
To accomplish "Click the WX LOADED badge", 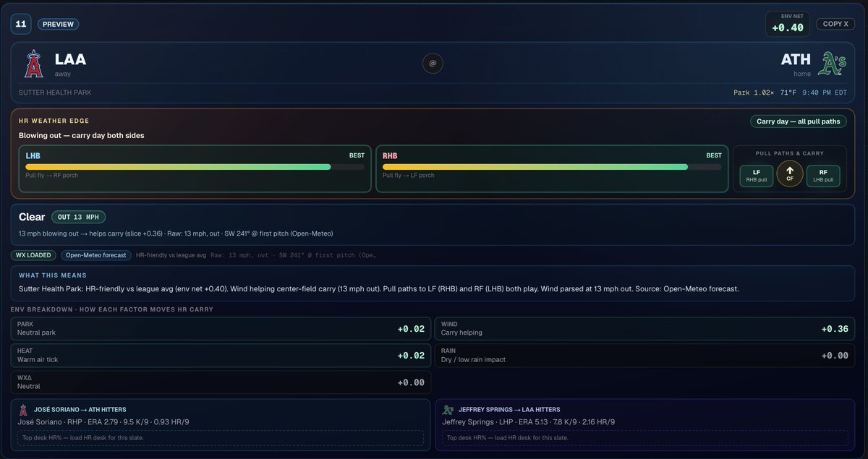I will pyautogui.click(x=33, y=255).
